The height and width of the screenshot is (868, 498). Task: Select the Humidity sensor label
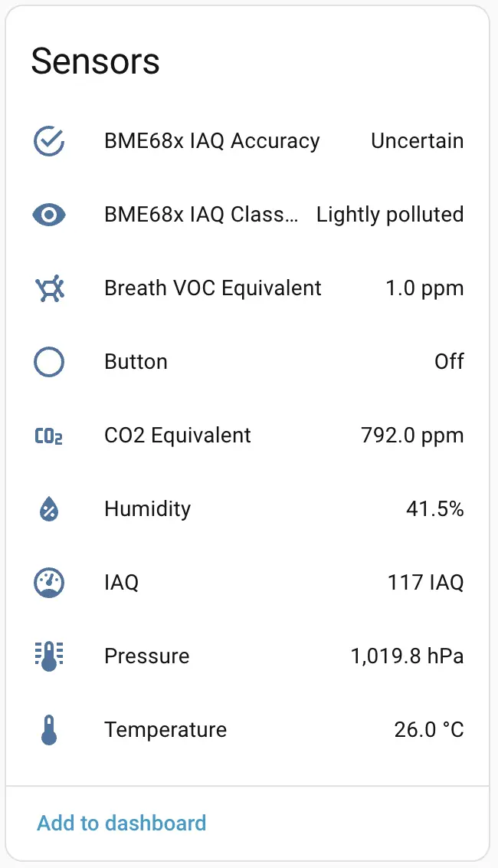click(x=147, y=509)
